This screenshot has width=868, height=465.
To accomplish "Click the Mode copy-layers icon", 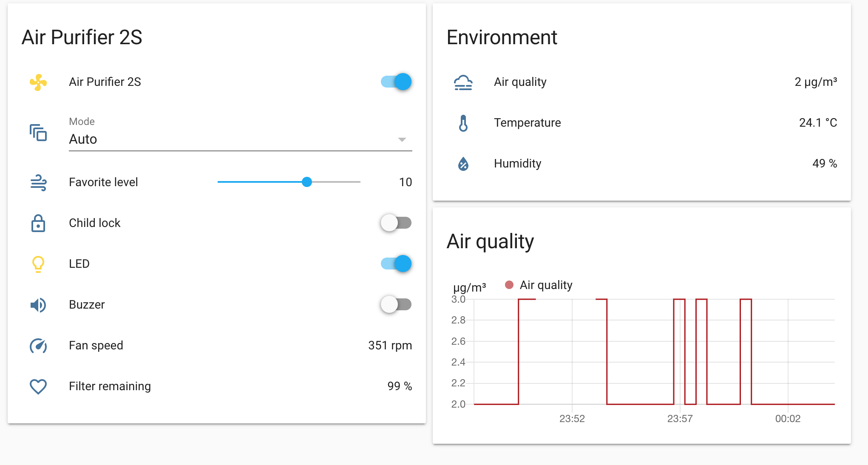I will [38, 133].
